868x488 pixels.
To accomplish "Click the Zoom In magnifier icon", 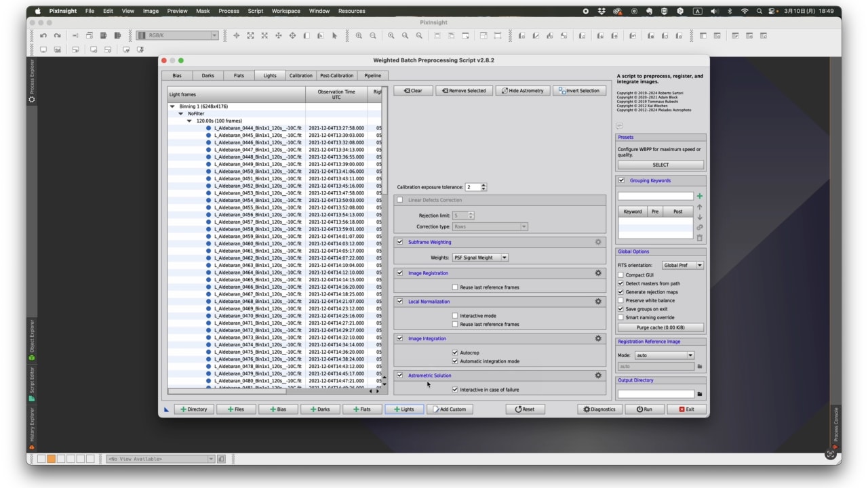I will 359,35.
